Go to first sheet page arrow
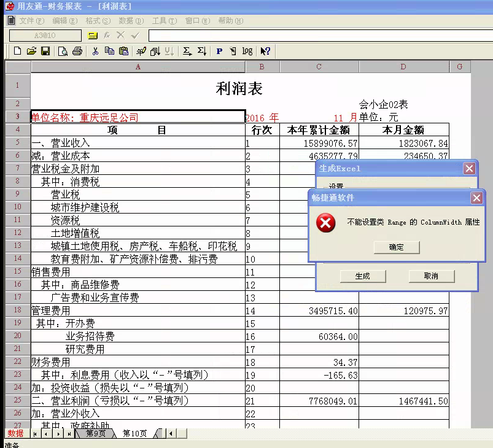The width and height of the screenshot is (493, 448). point(35,434)
